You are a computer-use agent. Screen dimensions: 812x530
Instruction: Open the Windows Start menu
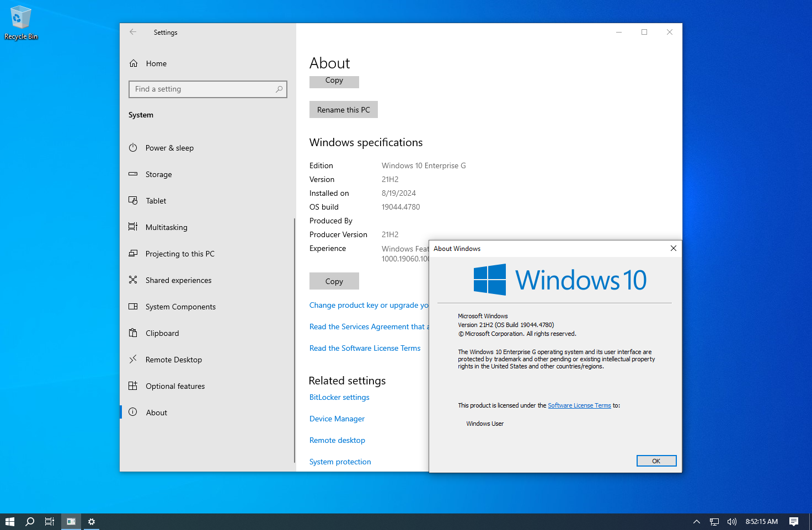(x=10, y=522)
